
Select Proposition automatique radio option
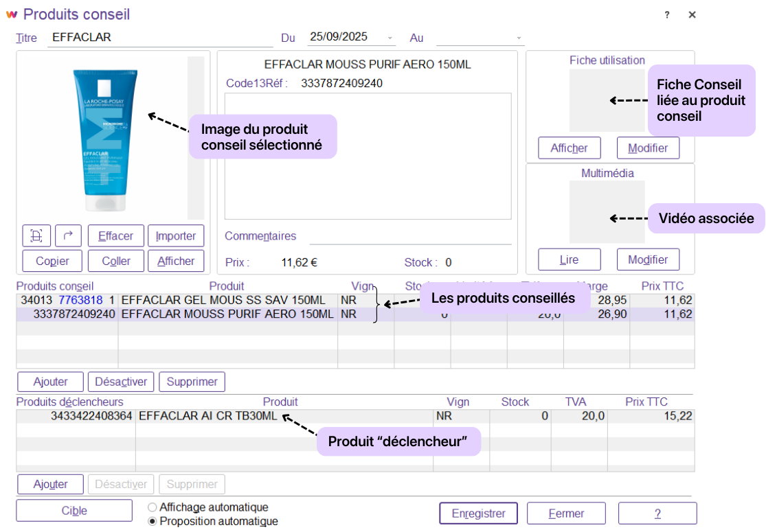click(153, 521)
